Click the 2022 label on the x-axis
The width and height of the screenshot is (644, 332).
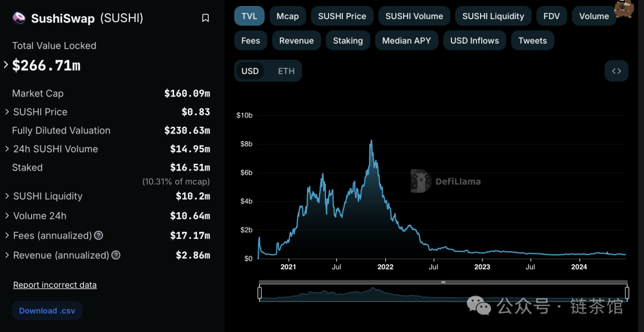coord(385,267)
